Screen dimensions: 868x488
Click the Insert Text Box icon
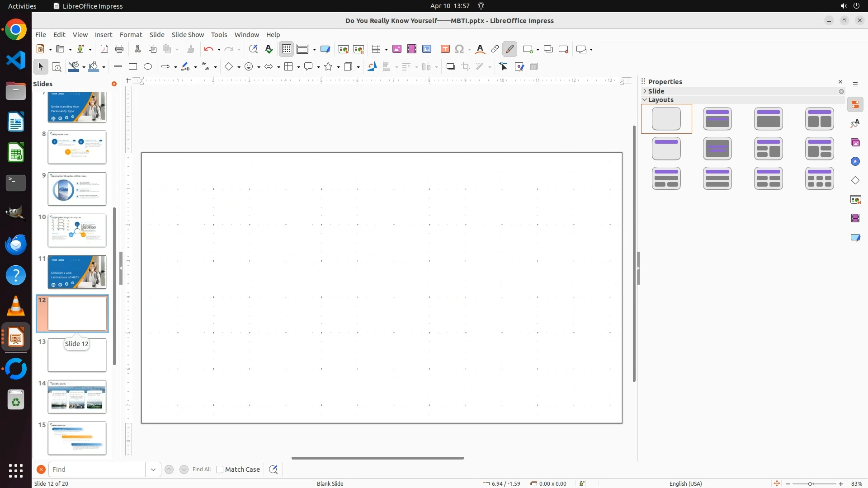pyautogui.click(x=445, y=49)
